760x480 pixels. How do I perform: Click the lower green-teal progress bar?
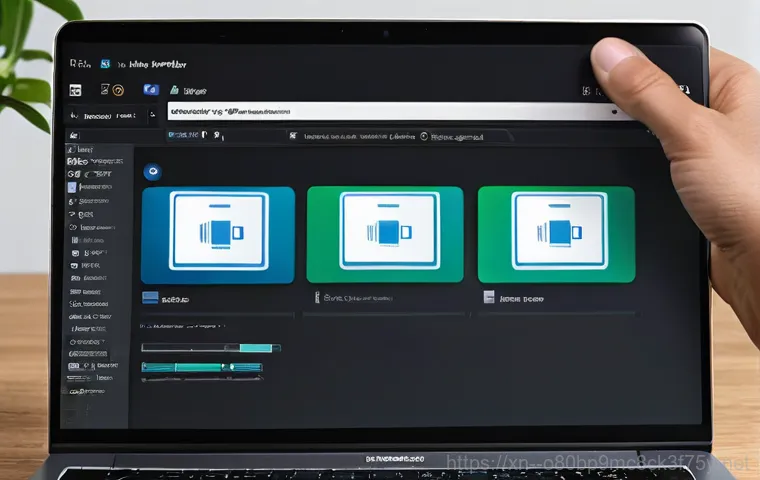(202, 367)
